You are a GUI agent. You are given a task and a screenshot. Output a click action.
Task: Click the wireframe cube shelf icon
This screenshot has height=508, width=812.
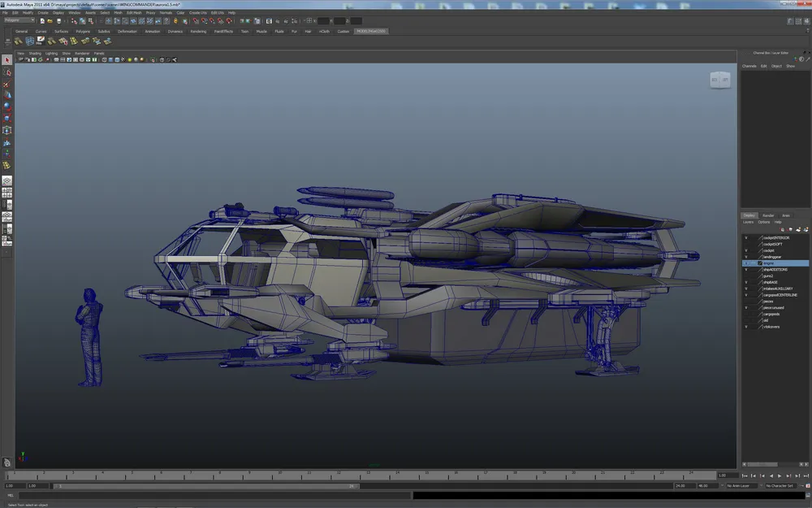point(29,41)
